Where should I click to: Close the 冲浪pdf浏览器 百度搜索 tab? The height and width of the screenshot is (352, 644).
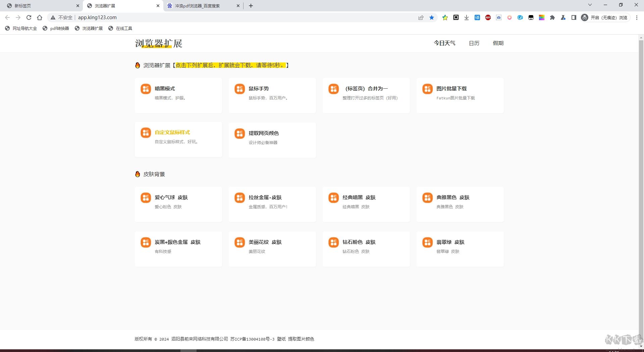coord(238,6)
